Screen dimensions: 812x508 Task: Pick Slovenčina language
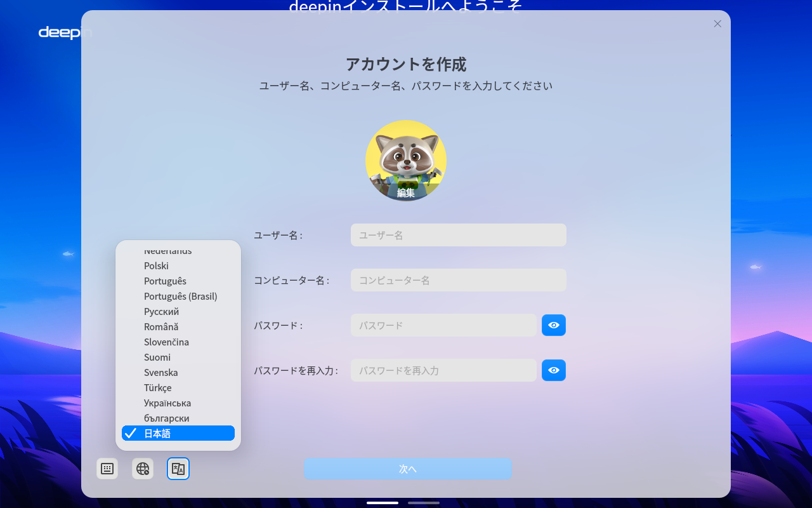point(178,342)
